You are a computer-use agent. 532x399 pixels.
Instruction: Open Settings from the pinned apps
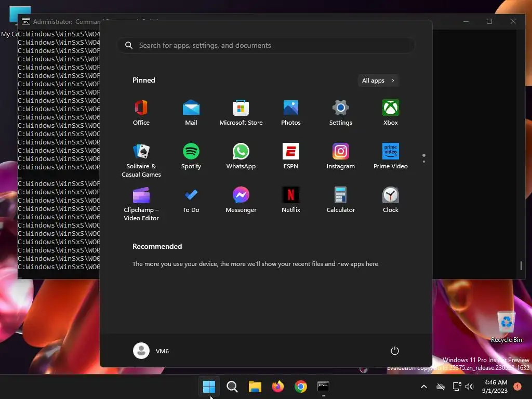coord(341,113)
